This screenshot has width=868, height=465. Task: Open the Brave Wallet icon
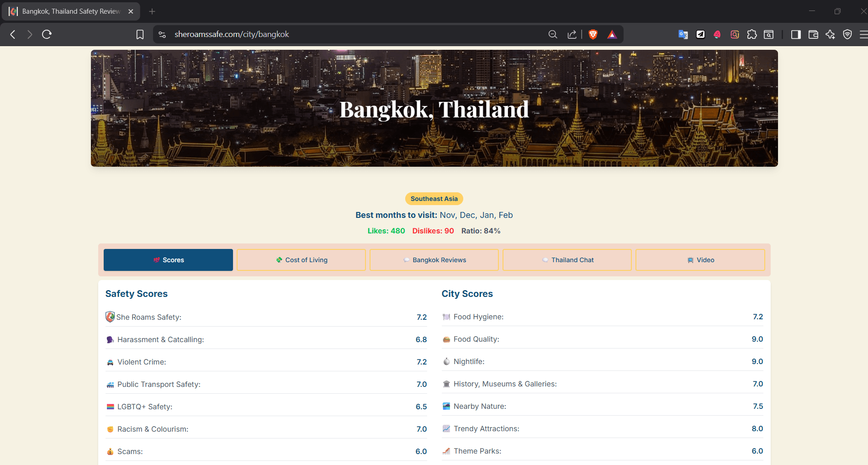tap(813, 34)
